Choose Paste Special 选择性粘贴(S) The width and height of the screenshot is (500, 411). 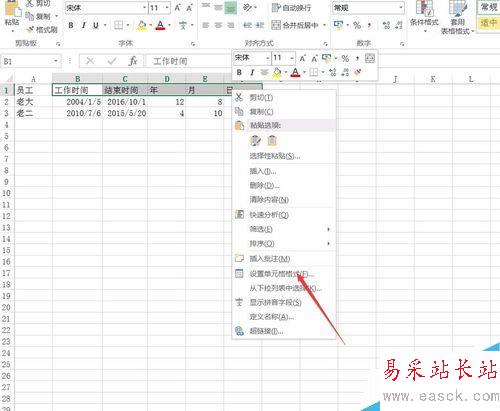click(283, 156)
